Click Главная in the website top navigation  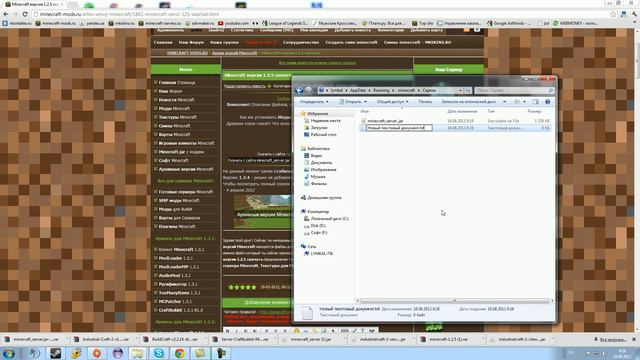pos(163,42)
